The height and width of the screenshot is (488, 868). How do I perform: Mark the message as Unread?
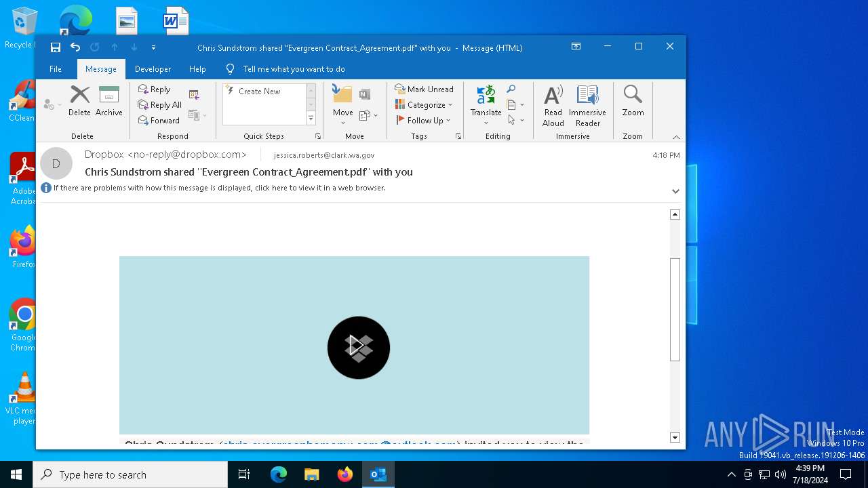pos(425,89)
